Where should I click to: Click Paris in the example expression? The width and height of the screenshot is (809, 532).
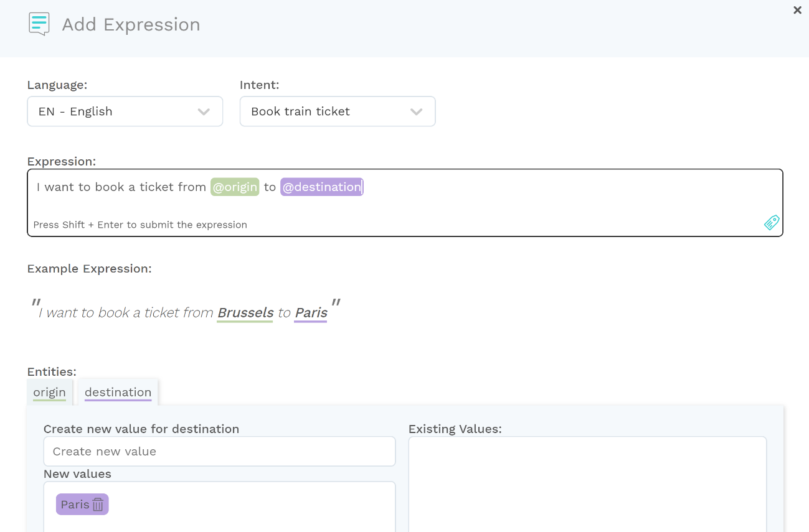311,313
